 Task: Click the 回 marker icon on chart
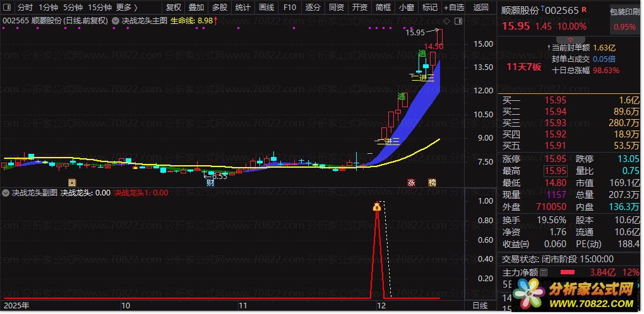[x=72, y=183]
